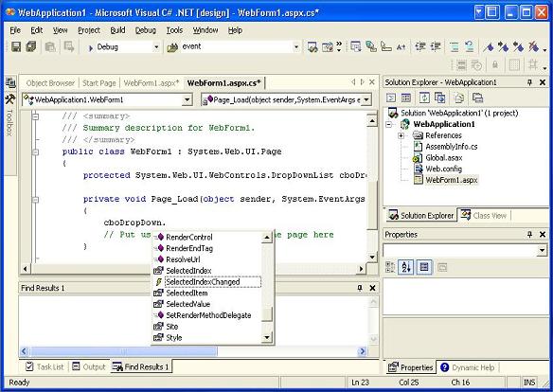Click the Toggle Bookmark flag icon

click(x=489, y=46)
